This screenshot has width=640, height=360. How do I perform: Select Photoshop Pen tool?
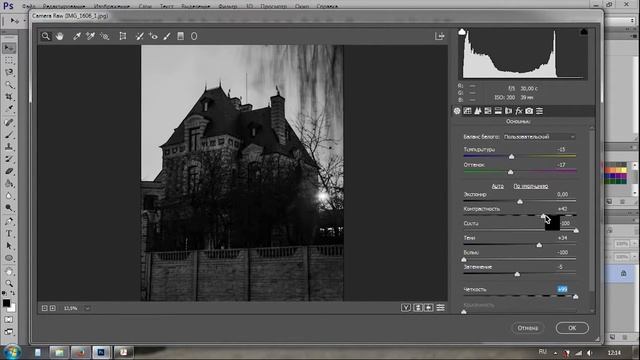(9, 221)
